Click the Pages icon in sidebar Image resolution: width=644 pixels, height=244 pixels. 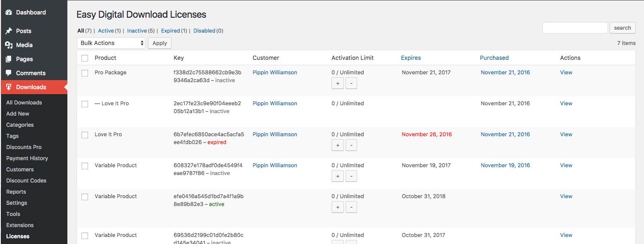9,59
